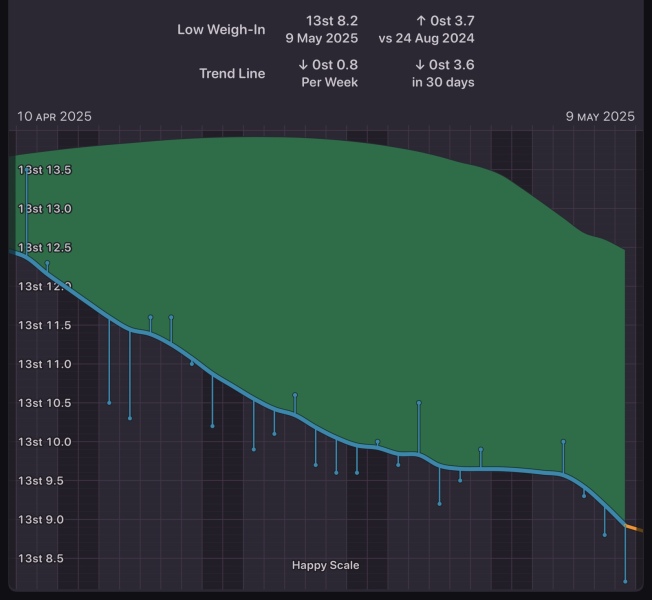Tap the 9 May 2025 date under 13st 8.2
The width and height of the screenshot is (652, 600).
click(x=322, y=39)
